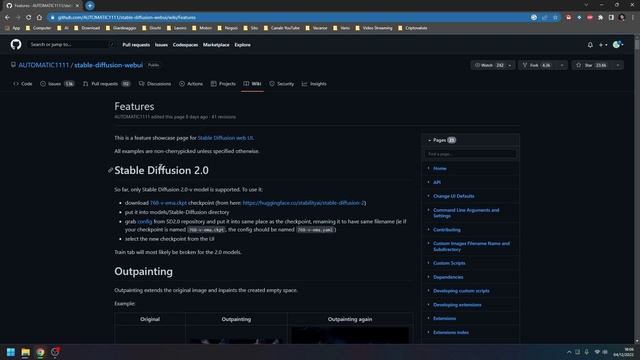Star the repository
640x360 pixels.
click(592, 65)
